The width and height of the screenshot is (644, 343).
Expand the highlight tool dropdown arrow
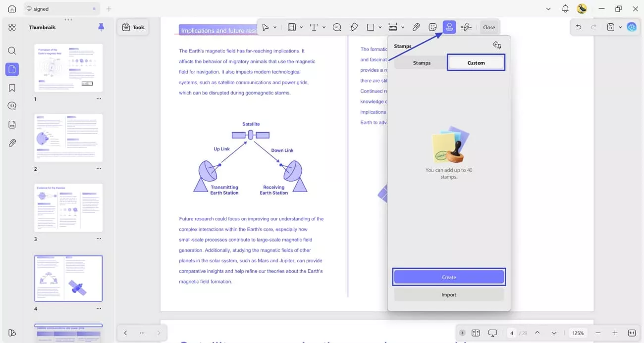point(301,27)
